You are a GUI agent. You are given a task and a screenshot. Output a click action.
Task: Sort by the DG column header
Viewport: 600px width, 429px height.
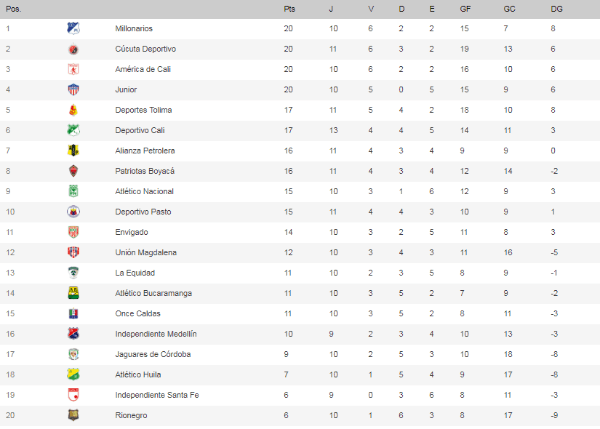[x=556, y=8]
